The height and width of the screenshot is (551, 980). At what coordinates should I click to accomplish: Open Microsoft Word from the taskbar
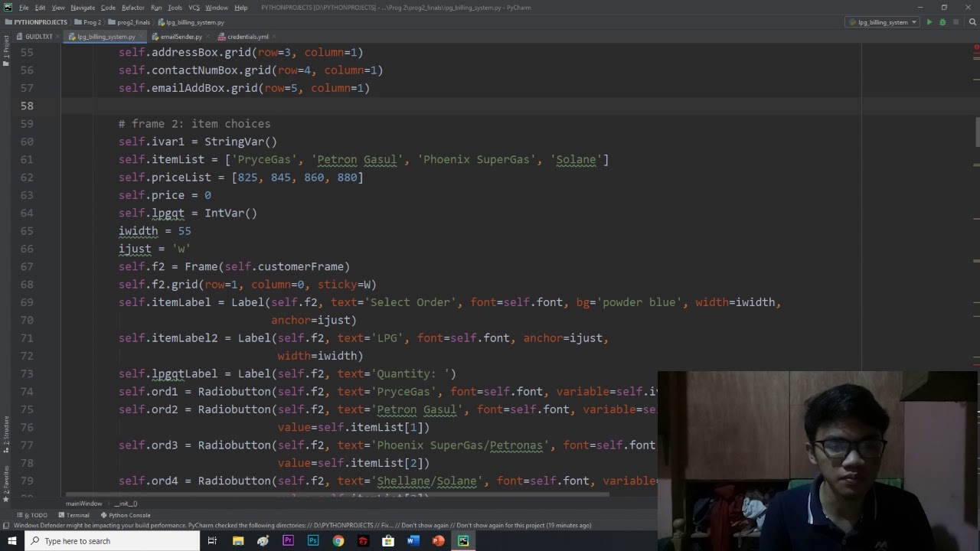[x=413, y=541]
